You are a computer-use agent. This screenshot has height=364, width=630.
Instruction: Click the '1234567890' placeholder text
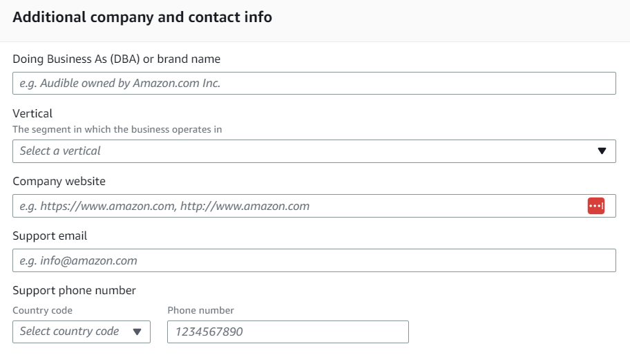pyautogui.click(x=209, y=332)
